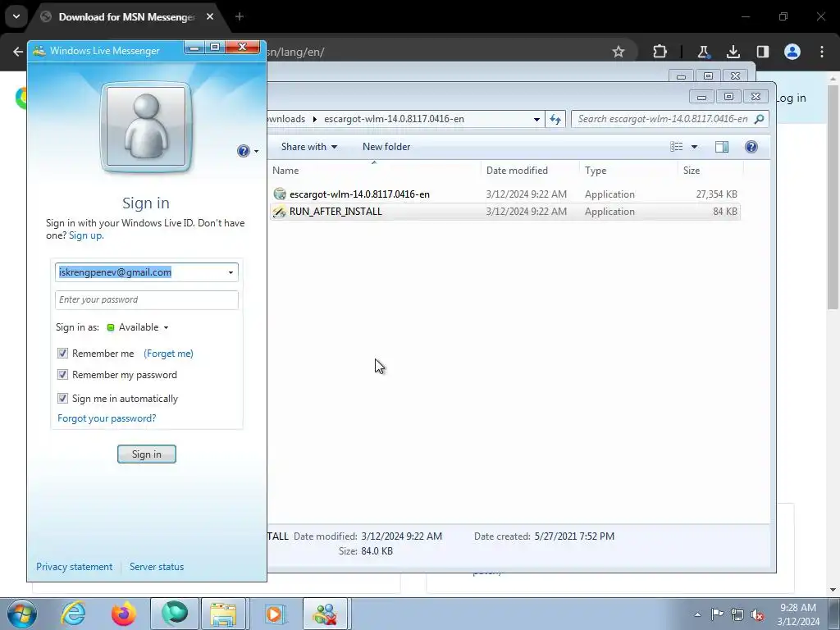Toggle the Chrome side panel icon
840x630 pixels.
click(x=762, y=52)
